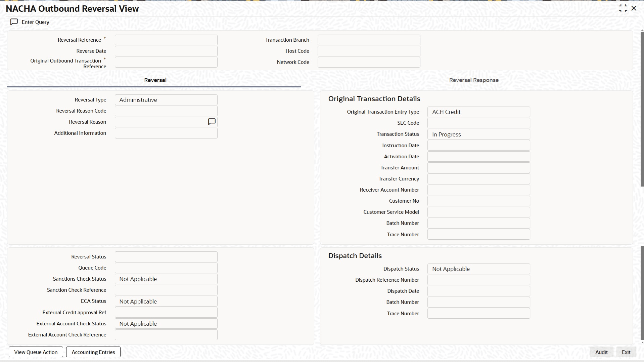Image resolution: width=644 pixels, height=362 pixels.
Task: Click the Dispatch Details heading
Action: 355,256
